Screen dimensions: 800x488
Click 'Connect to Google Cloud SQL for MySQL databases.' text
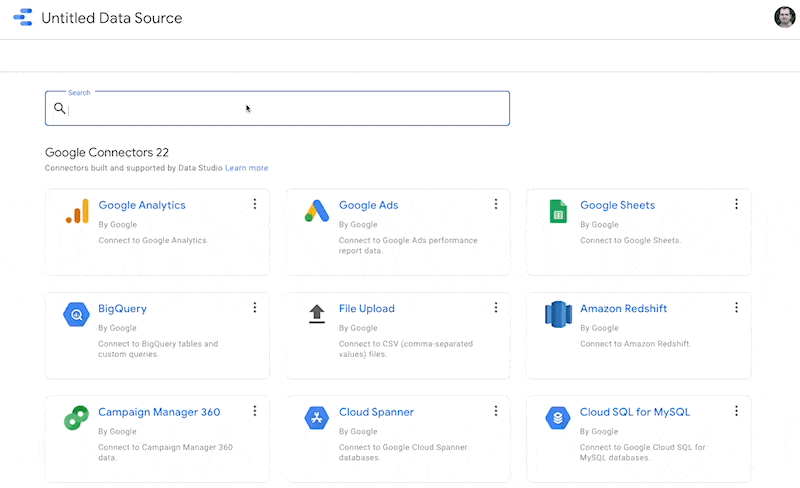pyautogui.click(x=642, y=452)
